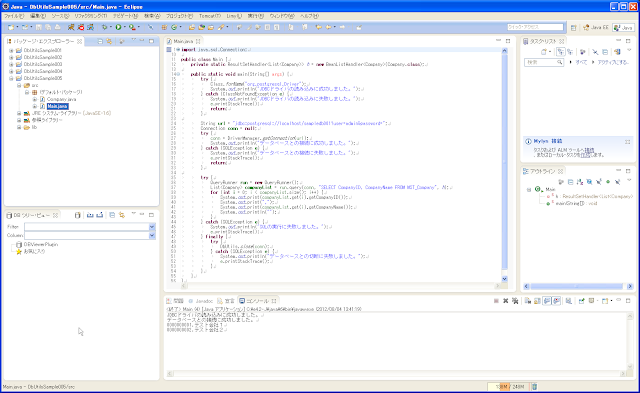This screenshot has height=393, width=640.
Task: Toggle Show Console When Standard Out Changes
Action: pyautogui.click(x=547, y=301)
